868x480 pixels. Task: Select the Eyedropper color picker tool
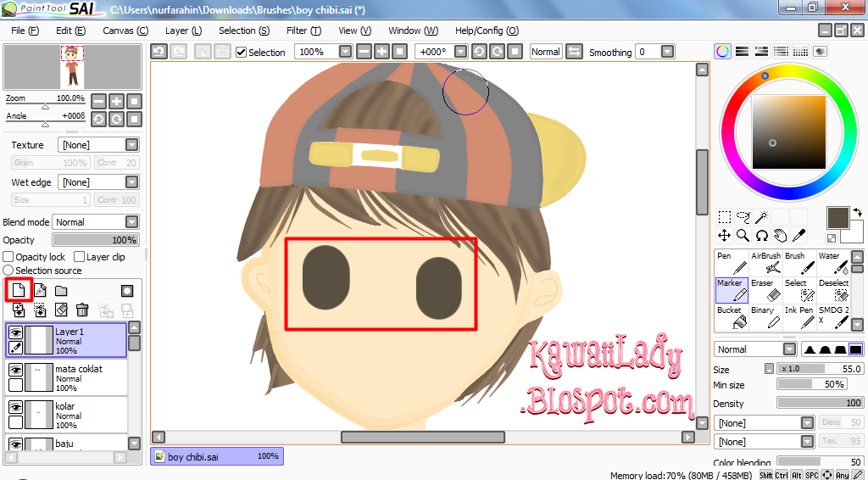(798, 236)
